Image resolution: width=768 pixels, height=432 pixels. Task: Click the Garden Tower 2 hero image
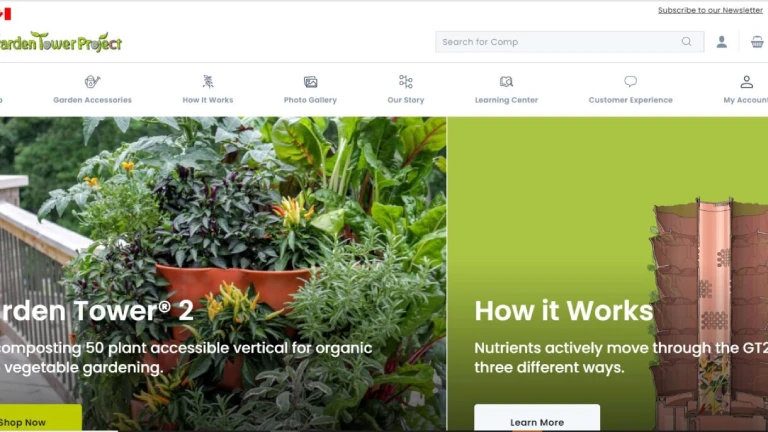[223, 274]
